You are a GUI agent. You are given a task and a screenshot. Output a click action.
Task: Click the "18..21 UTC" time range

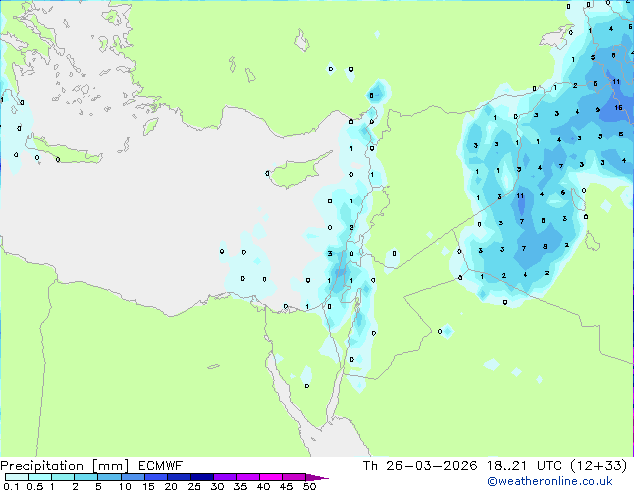(524, 466)
